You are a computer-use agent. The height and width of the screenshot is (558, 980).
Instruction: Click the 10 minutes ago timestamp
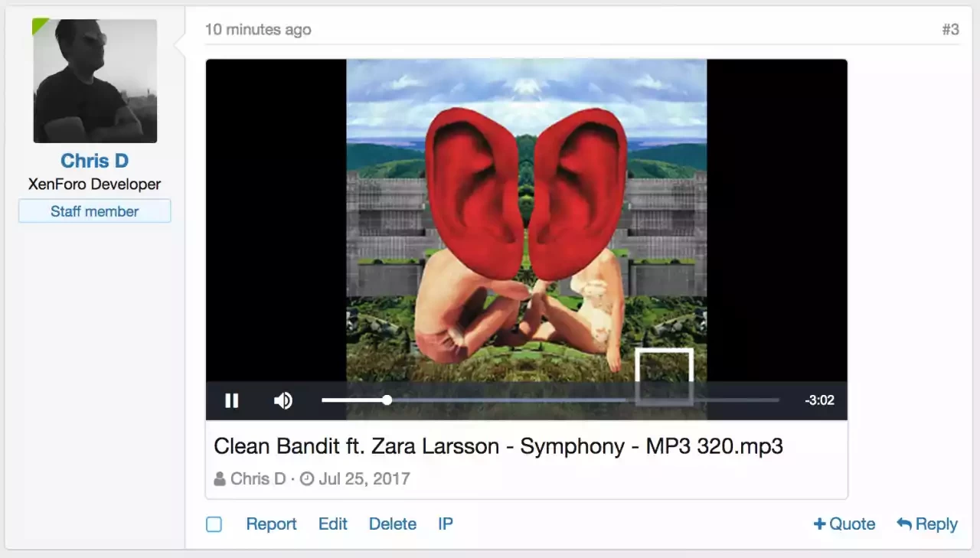pyautogui.click(x=258, y=30)
